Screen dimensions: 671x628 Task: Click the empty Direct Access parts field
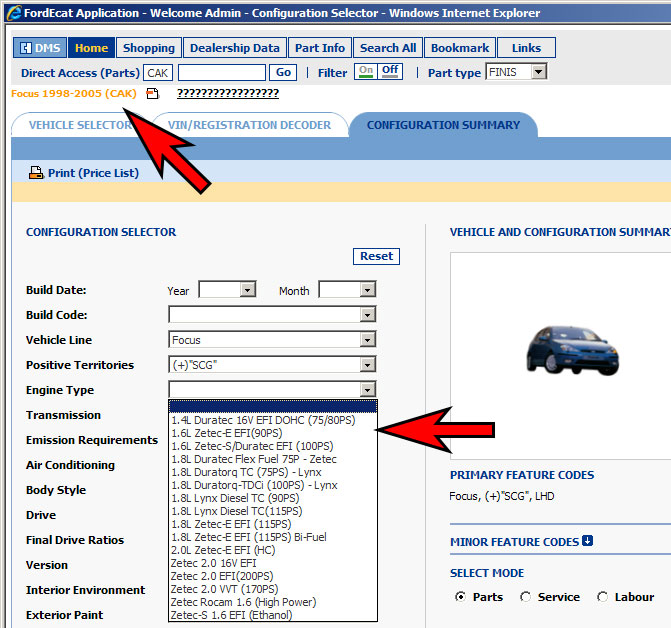click(x=222, y=73)
